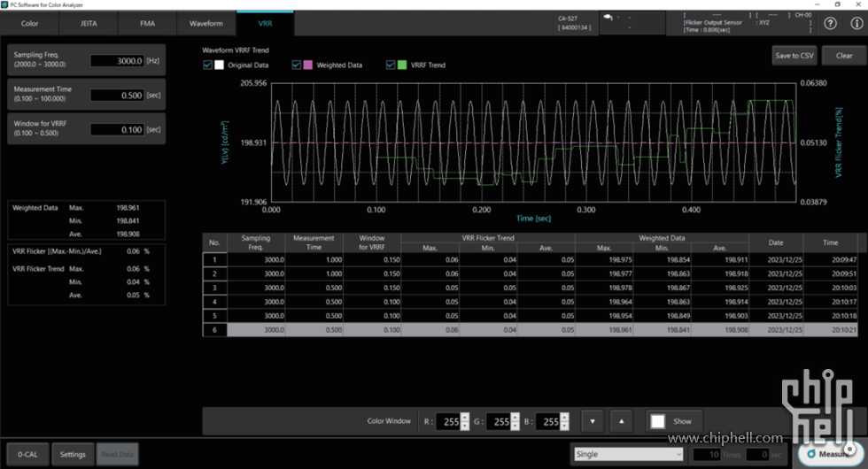Image resolution: width=868 pixels, height=469 pixels.
Task: Uncheck the VRRF Trend checkbox
Action: pos(391,65)
